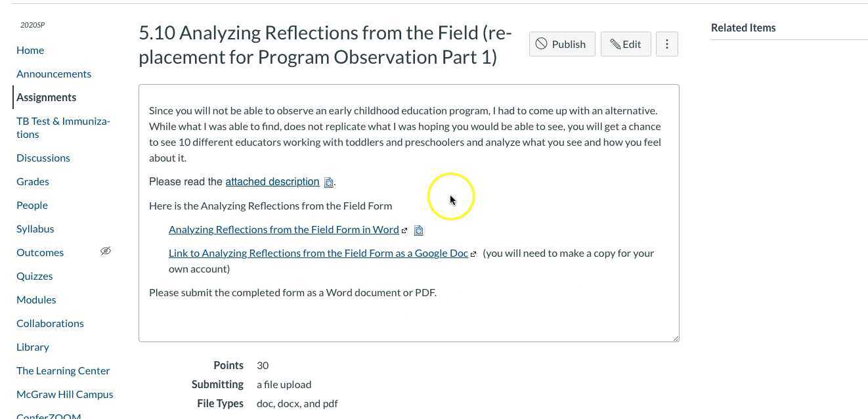Click the hidden-eye icon beside Outcomes

point(106,251)
